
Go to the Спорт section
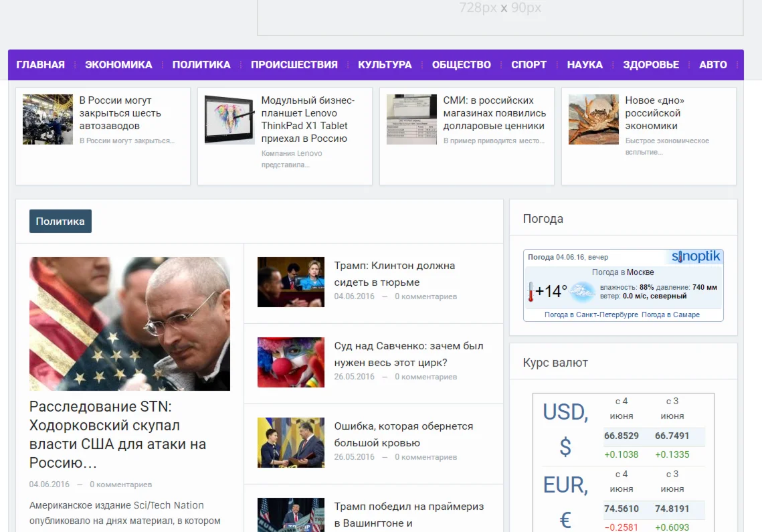coord(529,65)
